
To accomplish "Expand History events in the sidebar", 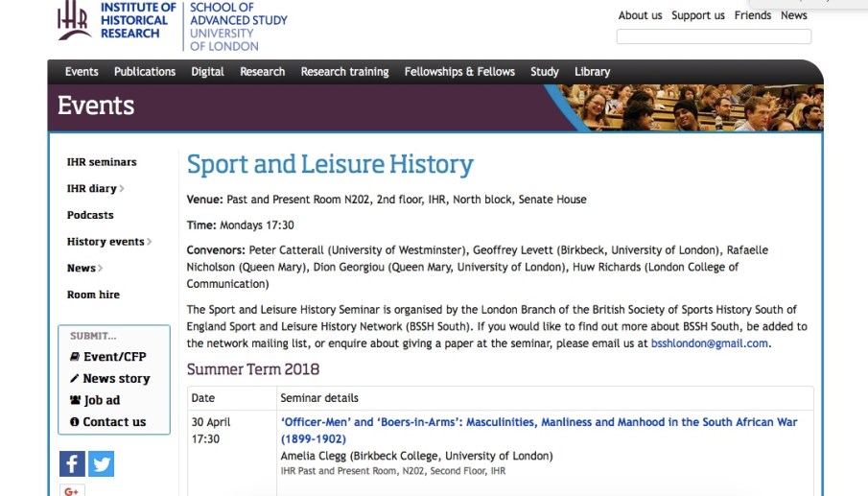I will (x=108, y=242).
